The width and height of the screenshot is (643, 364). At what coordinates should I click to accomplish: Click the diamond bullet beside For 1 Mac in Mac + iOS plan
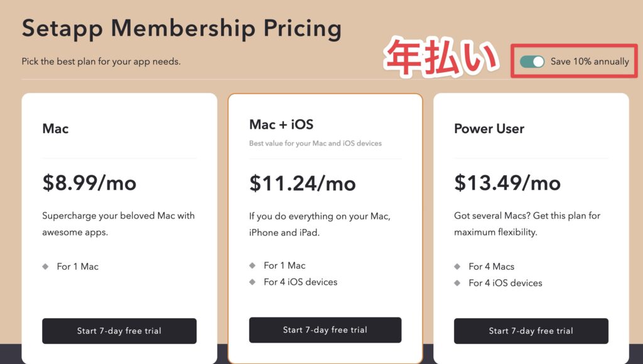[x=252, y=265]
